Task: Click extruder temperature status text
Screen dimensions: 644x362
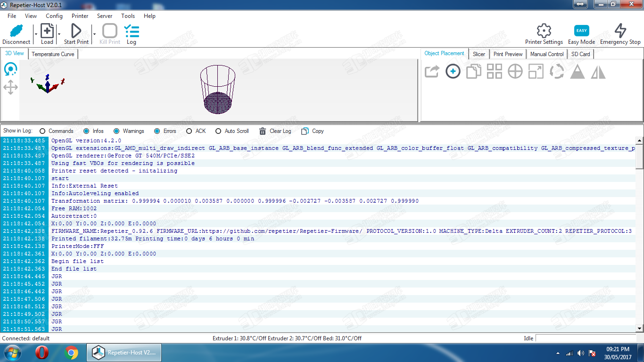Action: (x=287, y=338)
